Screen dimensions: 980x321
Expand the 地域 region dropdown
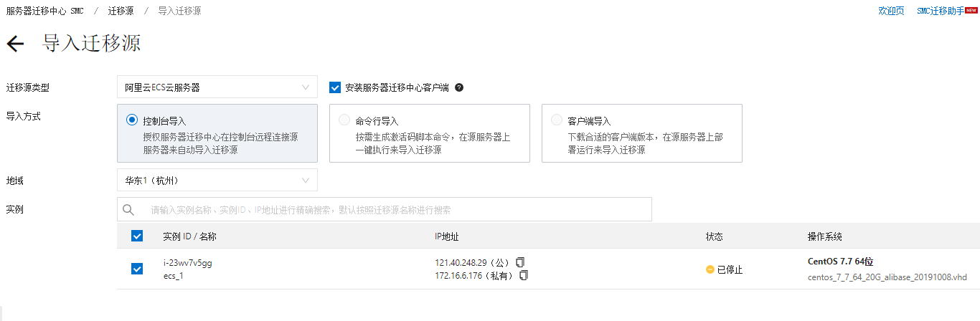pos(217,180)
